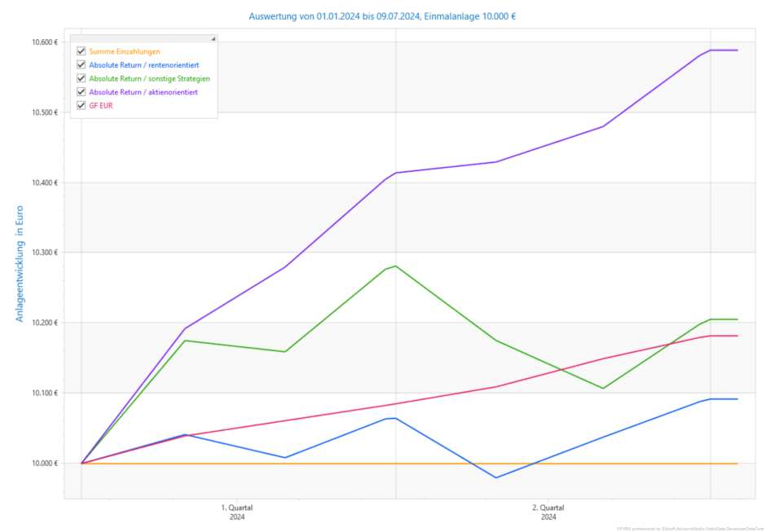Click the 10.000 € y-axis label

tap(44, 464)
